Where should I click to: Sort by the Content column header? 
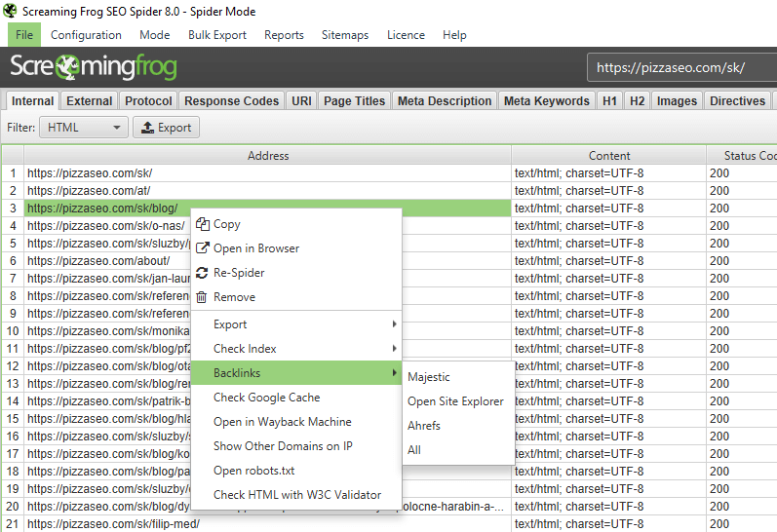click(609, 156)
